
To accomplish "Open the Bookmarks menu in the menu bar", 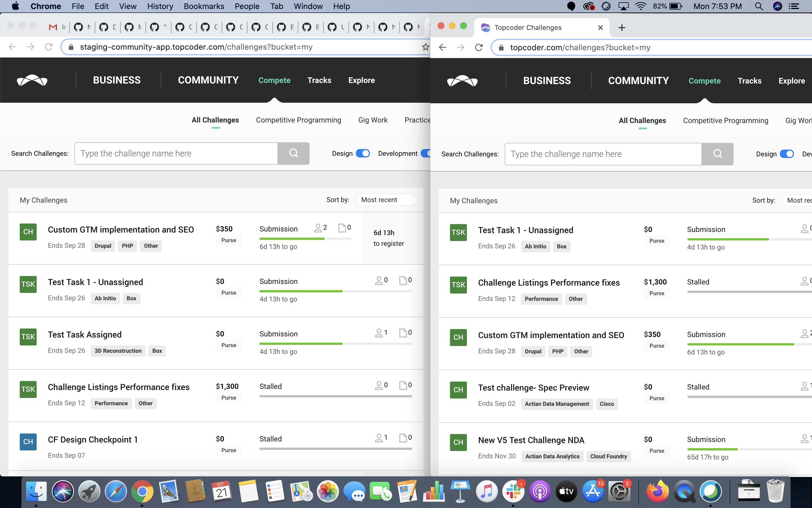I will [204, 6].
